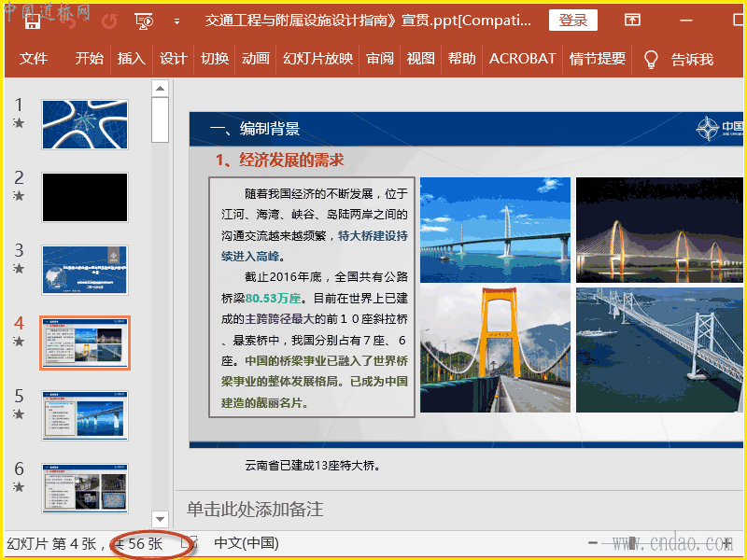Open the 幻灯片放映 tab
The height and width of the screenshot is (560, 747).
317,59
